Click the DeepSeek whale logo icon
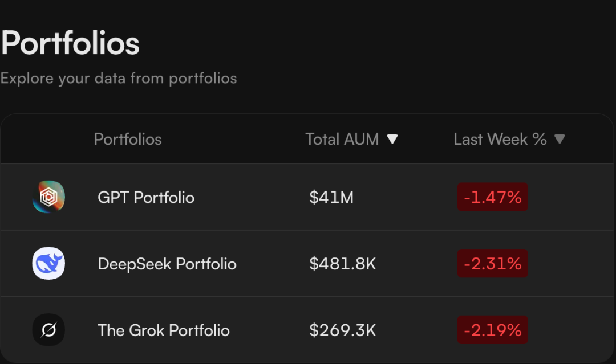The image size is (616, 364). [x=48, y=263]
